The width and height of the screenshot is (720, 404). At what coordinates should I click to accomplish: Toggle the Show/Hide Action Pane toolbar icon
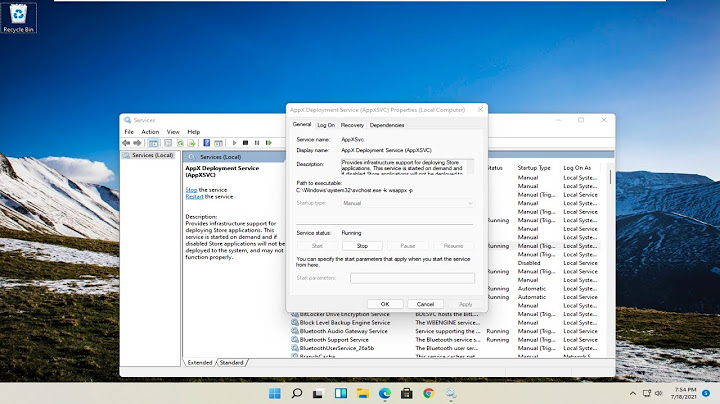tap(219, 143)
